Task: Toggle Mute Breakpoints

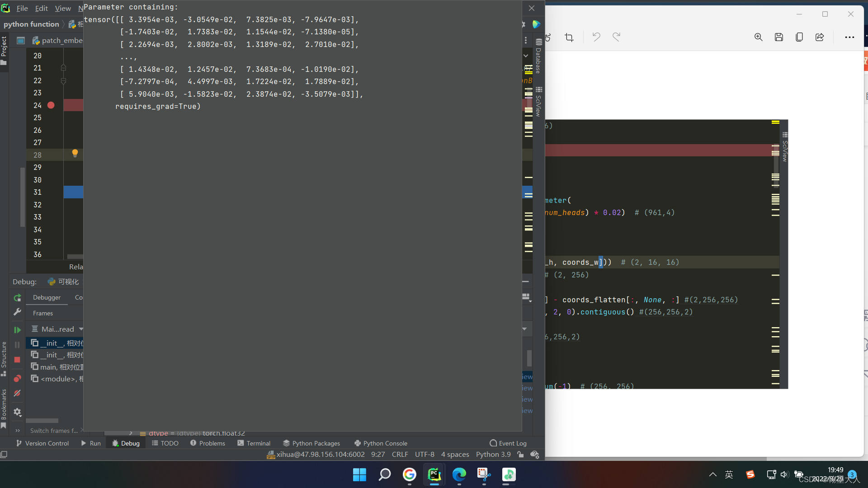Action: pyautogui.click(x=17, y=394)
